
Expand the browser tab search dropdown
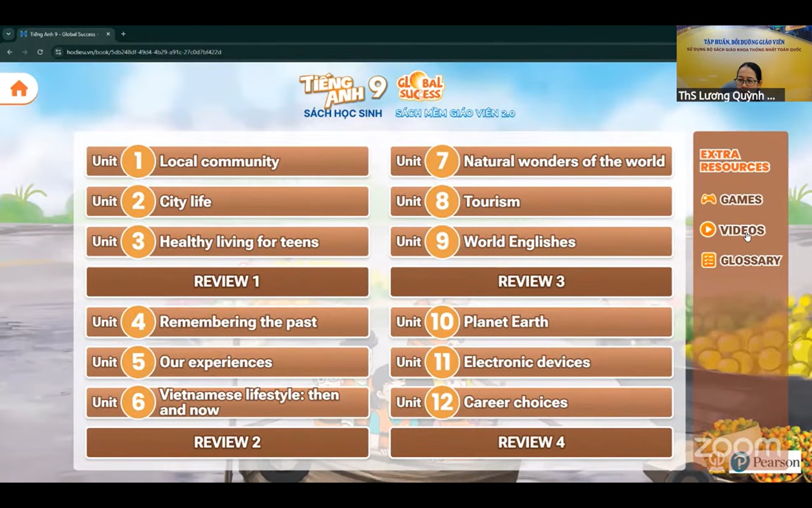click(8, 34)
